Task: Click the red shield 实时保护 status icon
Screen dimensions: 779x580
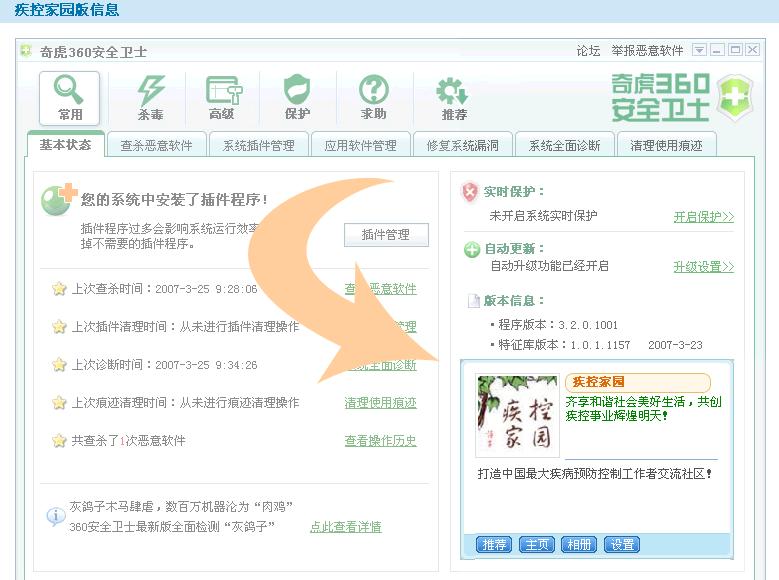Action: pyautogui.click(x=470, y=192)
